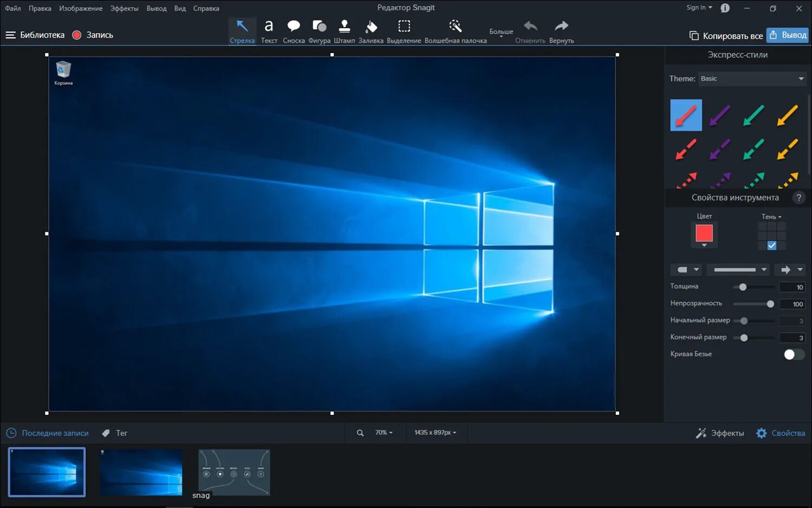Open the Sign In dropdown
Image resolution: width=812 pixels, height=508 pixels.
699,8
